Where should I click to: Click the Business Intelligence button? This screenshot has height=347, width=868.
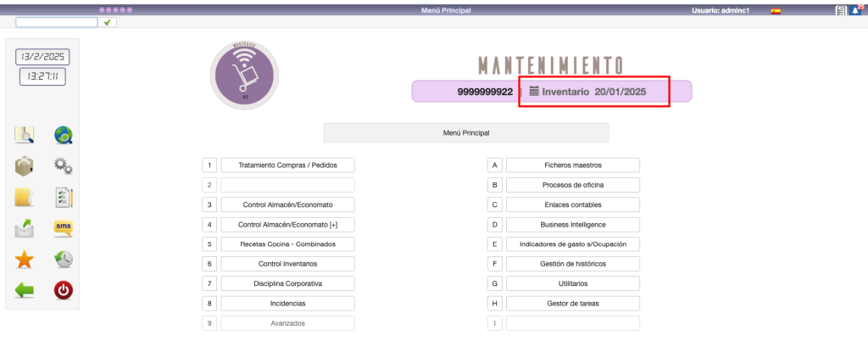(572, 224)
